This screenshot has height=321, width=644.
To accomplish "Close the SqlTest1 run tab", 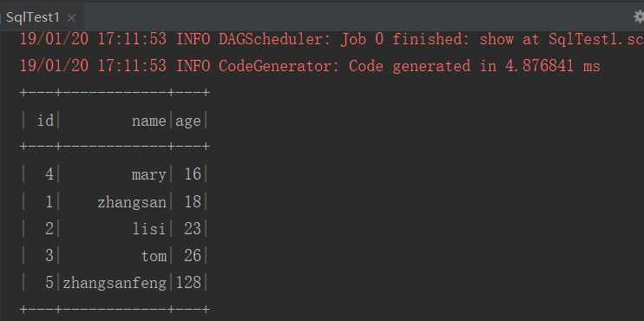I will point(71,18).
